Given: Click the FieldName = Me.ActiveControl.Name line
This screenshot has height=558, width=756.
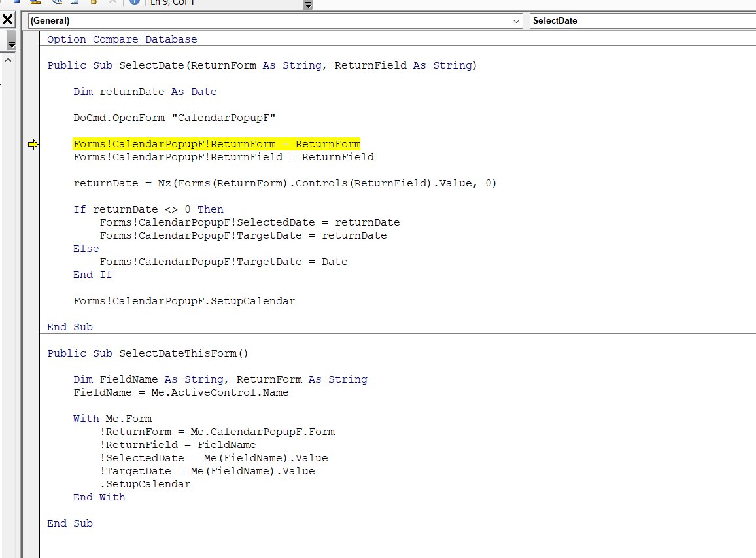Looking at the screenshot, I should [x=180, y=393].
